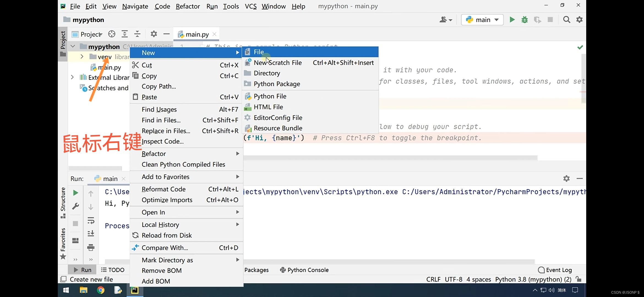Click the main run configuration dropdown

pyautogui.click(x=482, y=20)
